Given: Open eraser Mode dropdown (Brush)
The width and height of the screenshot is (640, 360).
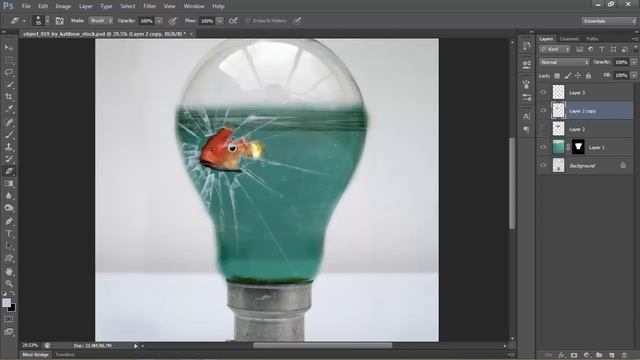Looking at the screenshot, I should click(x=101, y=20).
